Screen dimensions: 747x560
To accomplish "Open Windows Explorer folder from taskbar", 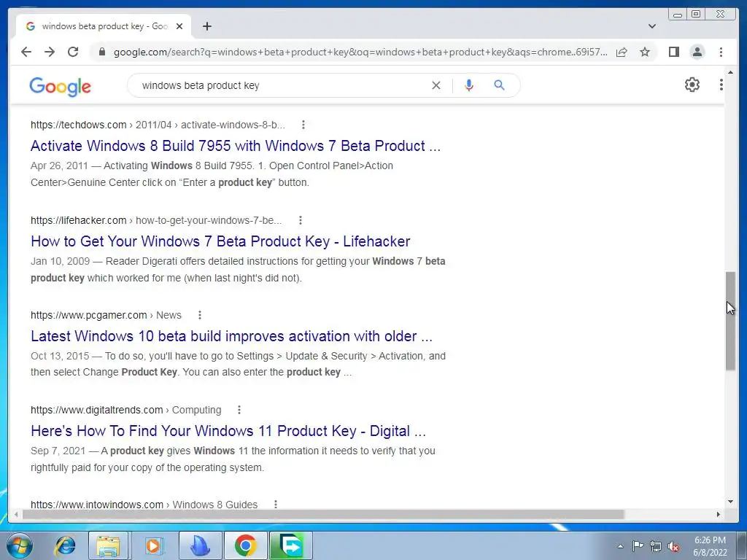I will [108, 545].
